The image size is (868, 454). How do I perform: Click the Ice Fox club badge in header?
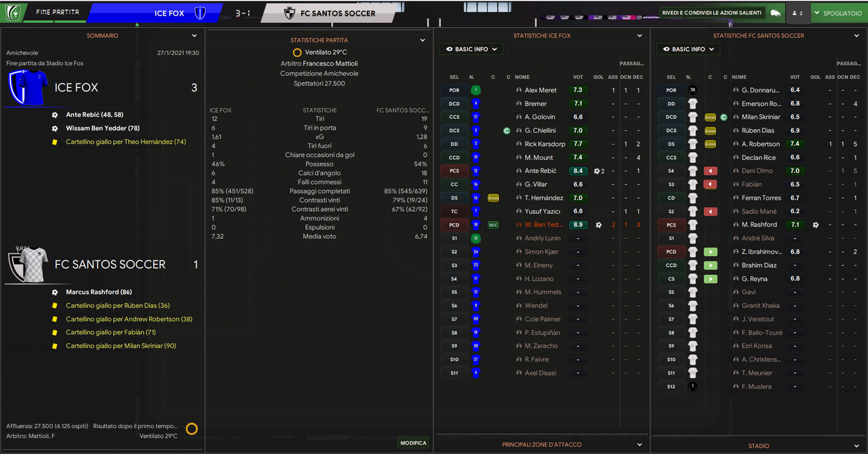(200, 13)
